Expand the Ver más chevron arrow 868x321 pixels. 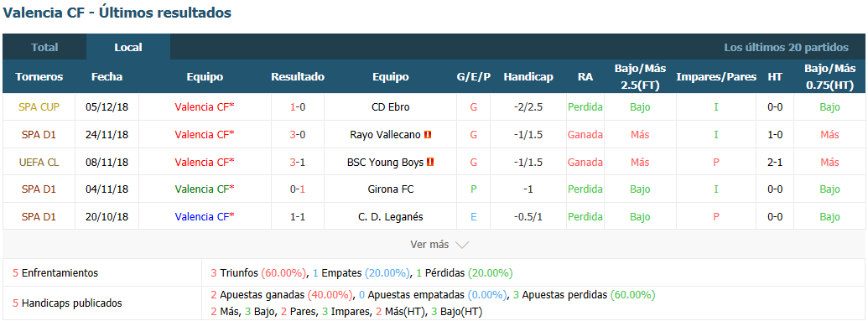click(462, 245)
